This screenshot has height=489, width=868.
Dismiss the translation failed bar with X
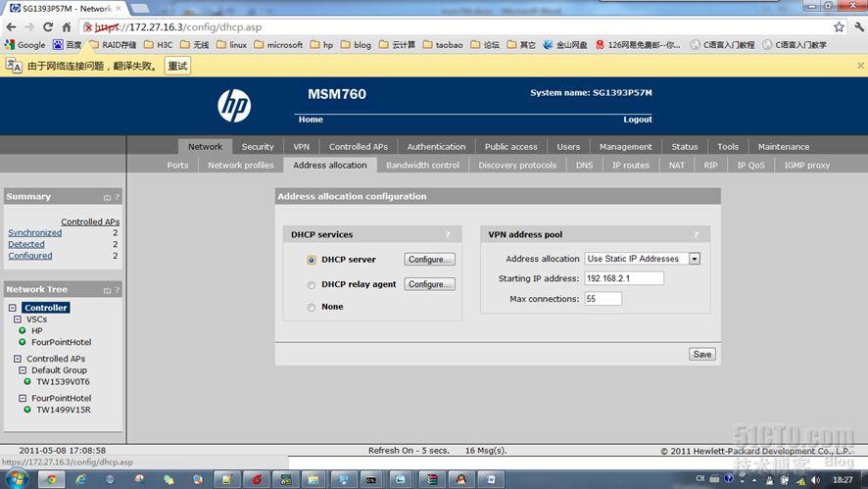click(860, 66)
